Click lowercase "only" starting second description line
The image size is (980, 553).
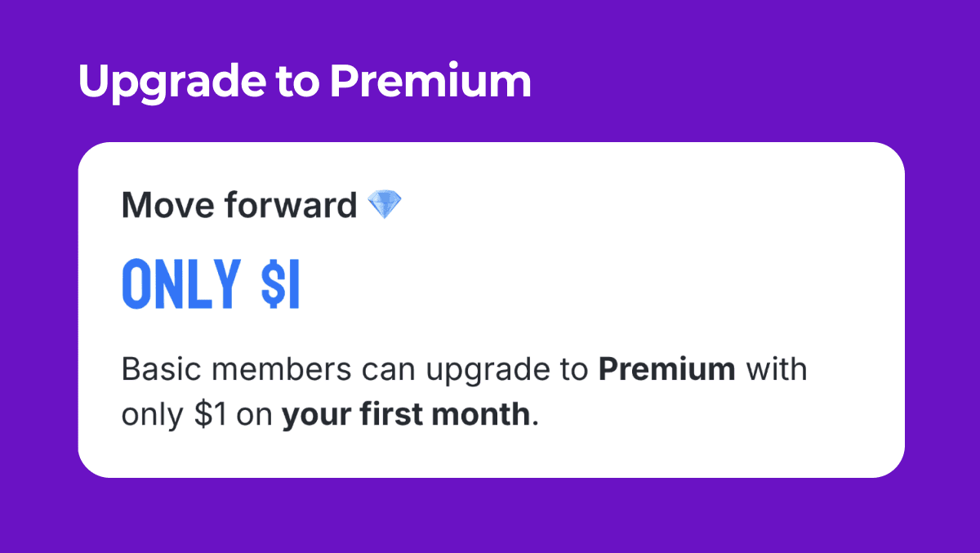click(154, 417)
